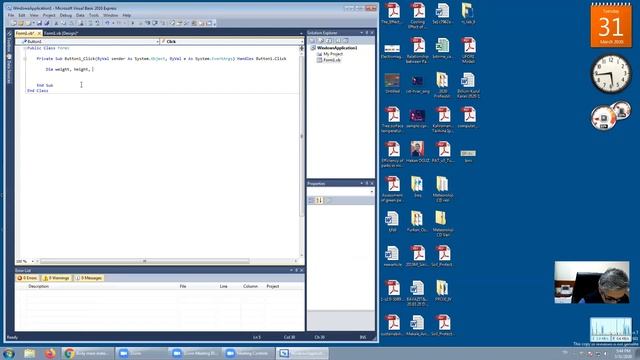The width and height of the screenshot is (640, 360).
Task: Switch to the Chrome taskbar window
Action: click(x=87, y=353)
